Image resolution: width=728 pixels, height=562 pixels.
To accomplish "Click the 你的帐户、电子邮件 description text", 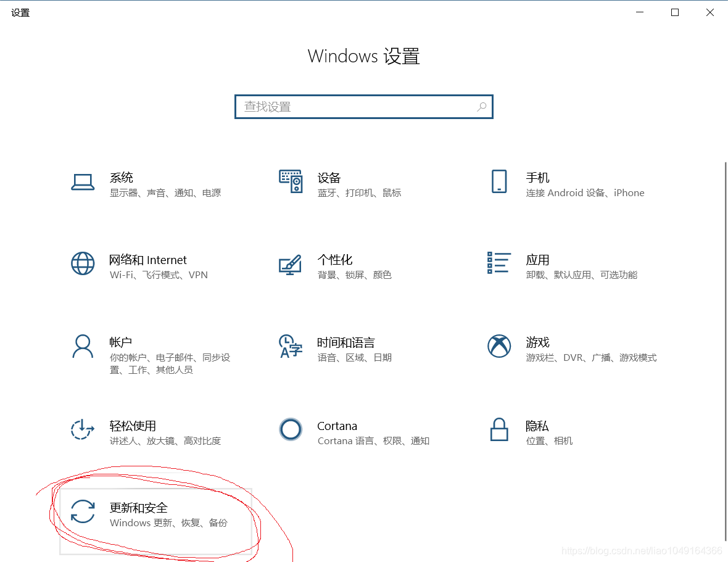I will [x=170, y=363].
